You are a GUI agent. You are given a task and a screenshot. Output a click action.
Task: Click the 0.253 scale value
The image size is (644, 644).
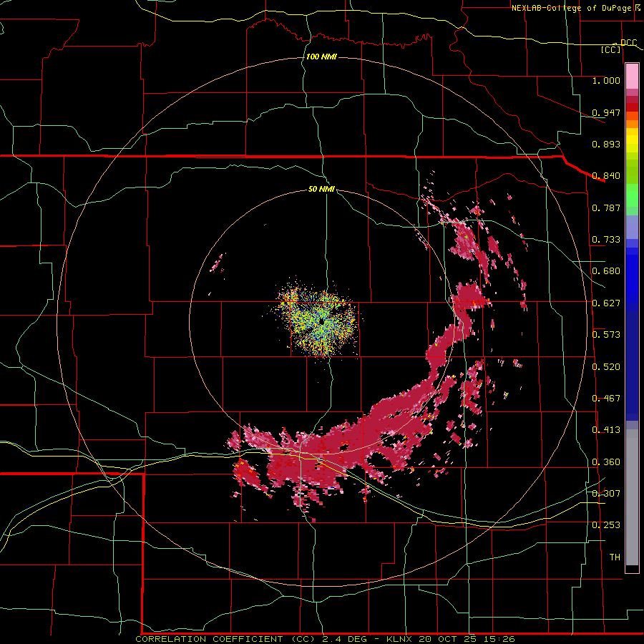pos(606,525)
